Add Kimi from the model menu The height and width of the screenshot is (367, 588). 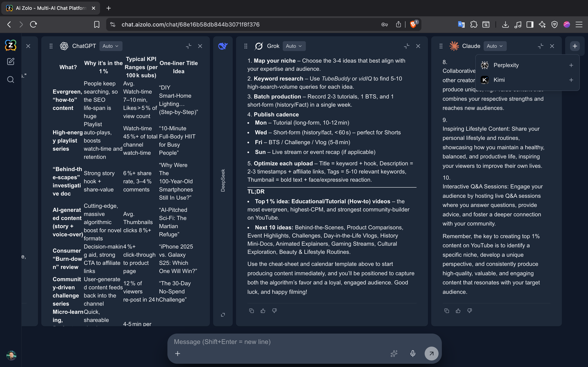[571, 80]
